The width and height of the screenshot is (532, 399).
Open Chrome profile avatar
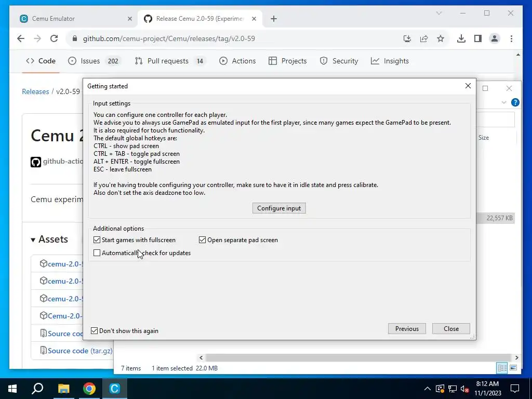point(495,38)
